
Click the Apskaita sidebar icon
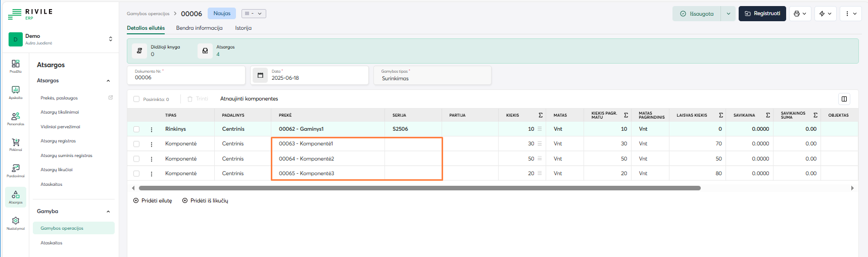[x=16, y=92]
